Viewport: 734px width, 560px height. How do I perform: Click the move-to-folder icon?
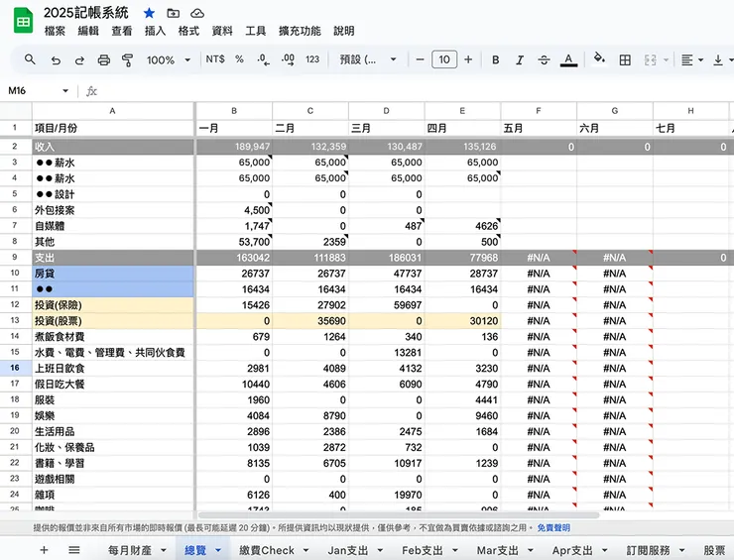pos(174,13)
